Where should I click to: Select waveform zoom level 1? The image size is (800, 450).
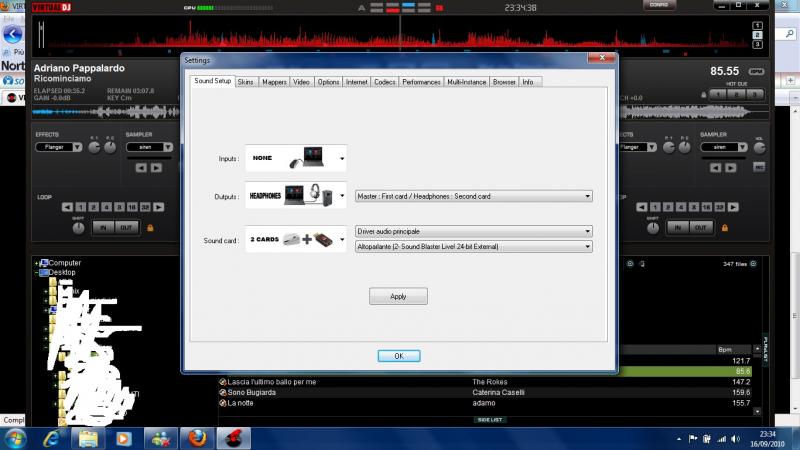tap(757, 26)
